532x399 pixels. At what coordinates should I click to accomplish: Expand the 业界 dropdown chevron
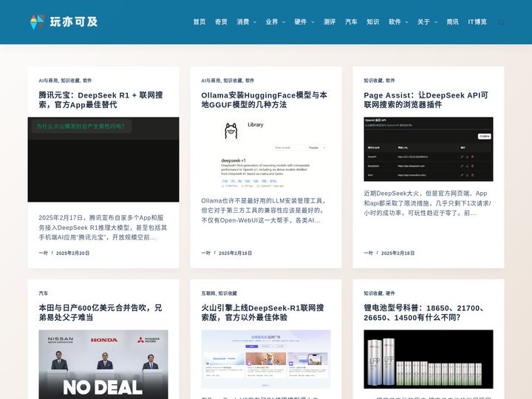tap(284, 22)
